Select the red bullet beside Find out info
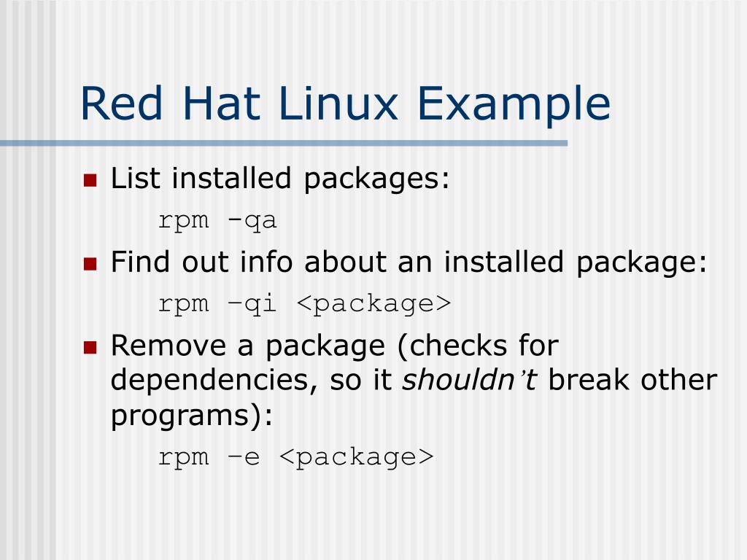Viewport: 747px width, 560px height. point(90,264)
